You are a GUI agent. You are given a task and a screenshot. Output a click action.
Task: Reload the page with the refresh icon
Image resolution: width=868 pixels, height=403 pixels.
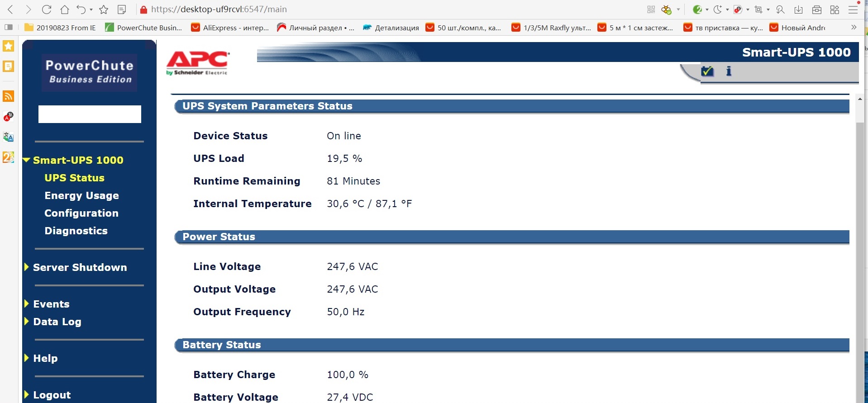tap(47, 9)
